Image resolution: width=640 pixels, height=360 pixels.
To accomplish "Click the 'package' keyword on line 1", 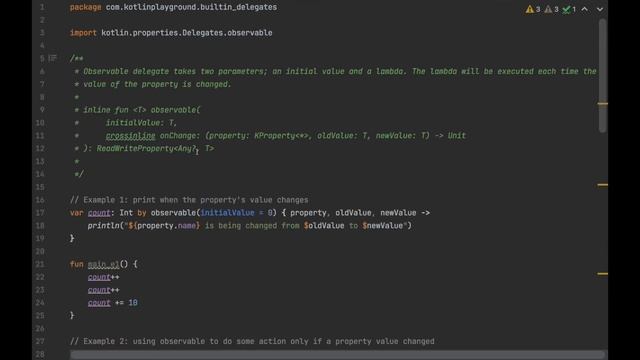I will coord(85,7).
